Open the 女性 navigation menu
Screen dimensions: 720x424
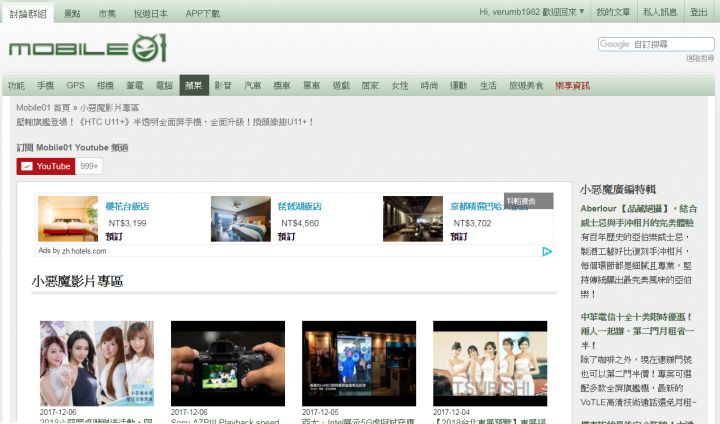pos(399,85)
